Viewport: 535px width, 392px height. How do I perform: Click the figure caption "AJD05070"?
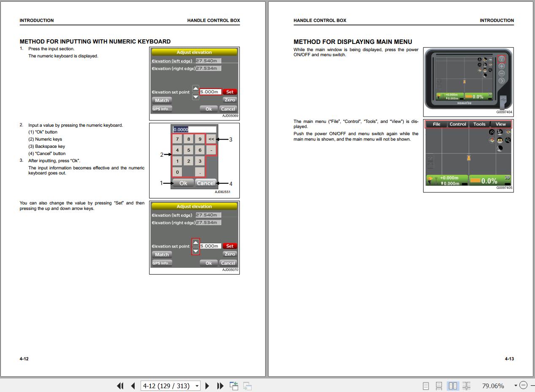tap(230, 269)
